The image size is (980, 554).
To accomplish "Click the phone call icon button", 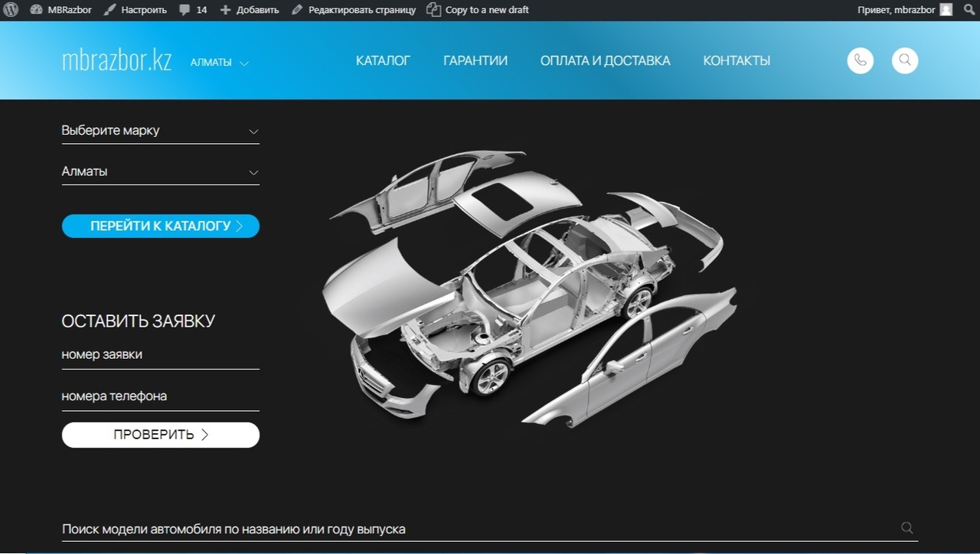I will [861, 60].
